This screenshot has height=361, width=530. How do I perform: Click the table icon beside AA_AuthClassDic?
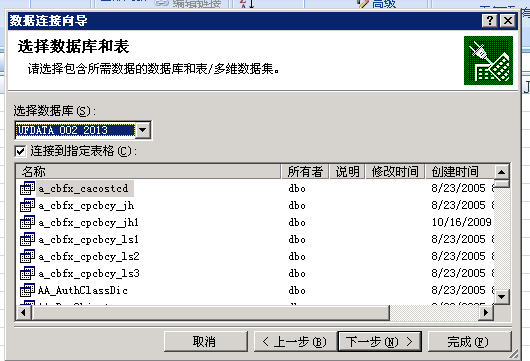coord(27,290)
